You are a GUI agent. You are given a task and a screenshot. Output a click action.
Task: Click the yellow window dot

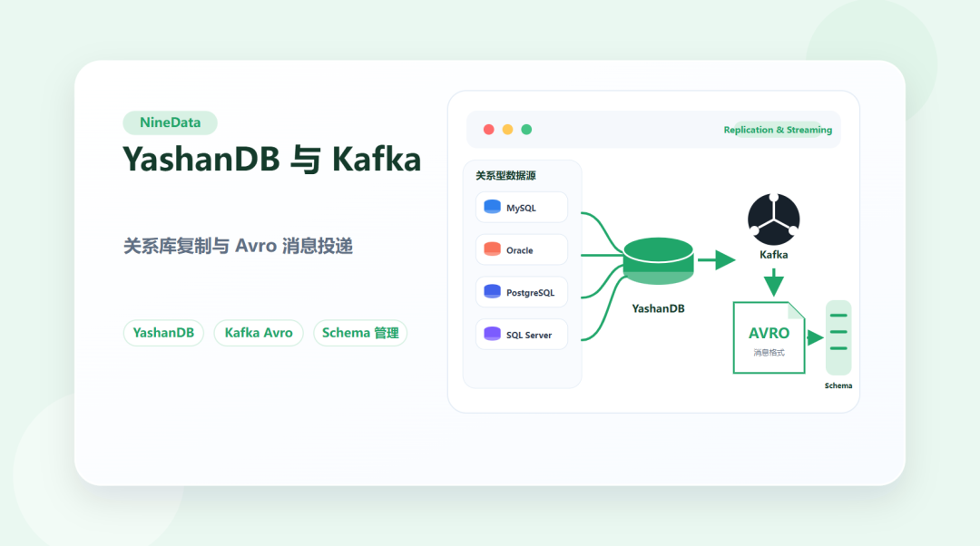pos(507,130)
